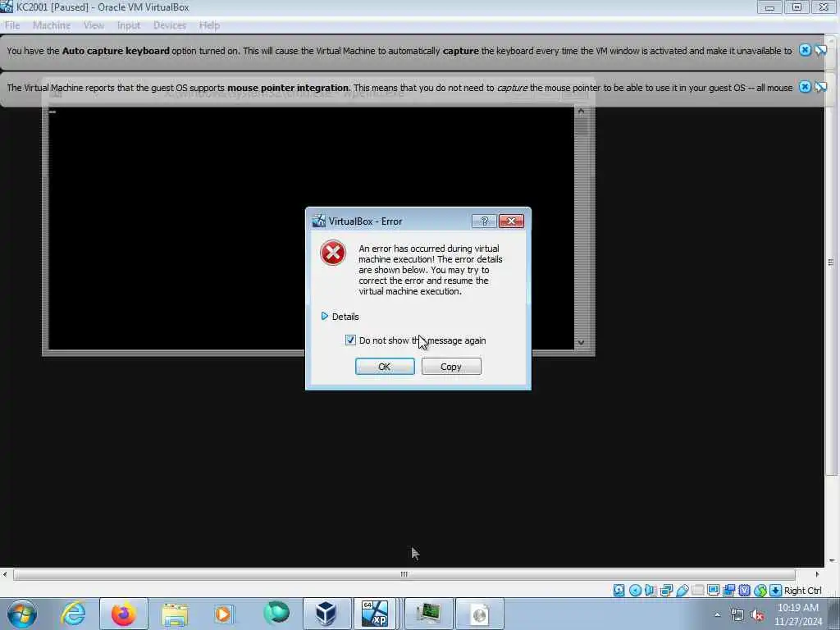
Task: Click the Show desktop strip beside the clock
Action: coord(836,614)
